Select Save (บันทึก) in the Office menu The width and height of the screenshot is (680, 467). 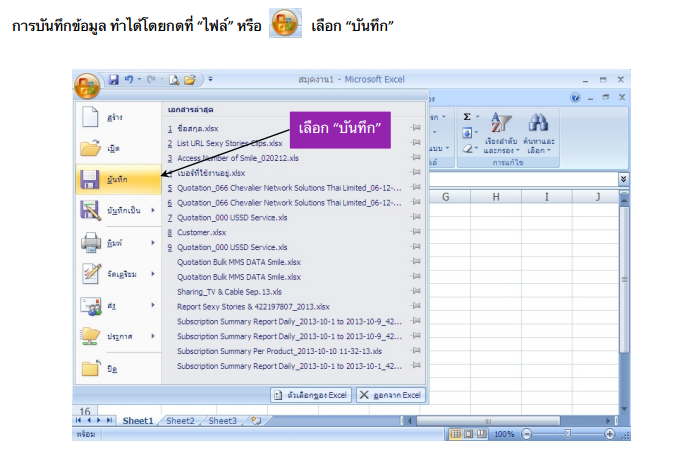[x=117, y=177]
